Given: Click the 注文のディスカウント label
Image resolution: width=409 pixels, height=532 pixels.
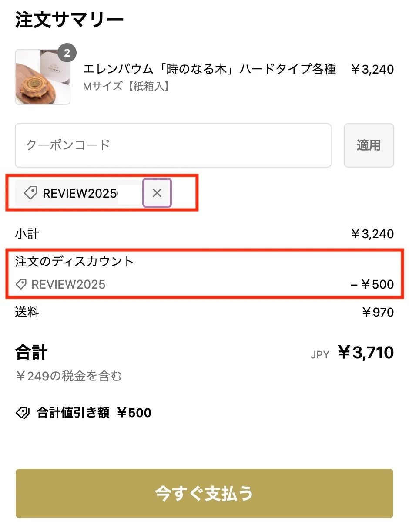Looking at the screenshot, I should coord(74,261).
